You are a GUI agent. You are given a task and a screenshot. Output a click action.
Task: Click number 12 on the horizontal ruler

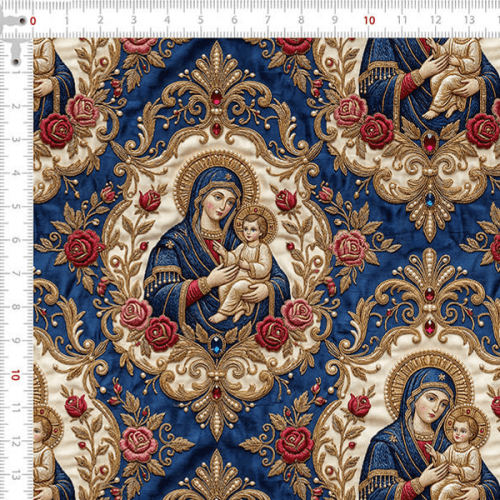click(435, 20)
